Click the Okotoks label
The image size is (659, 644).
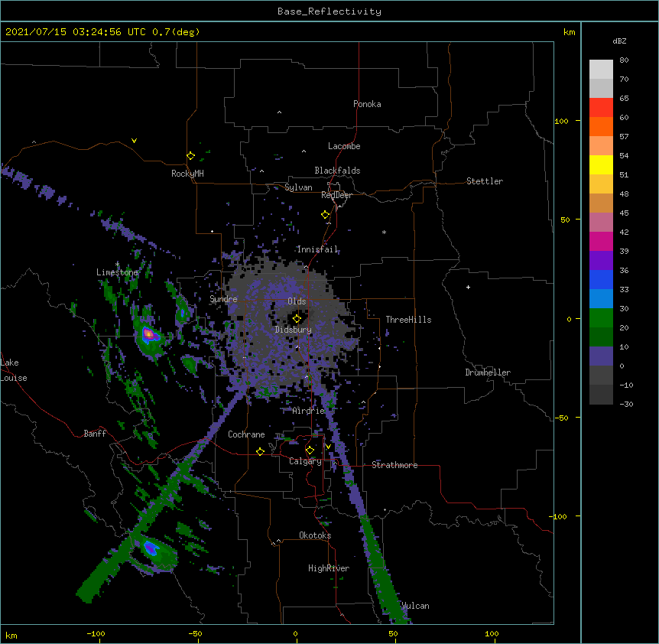point(315,535)
